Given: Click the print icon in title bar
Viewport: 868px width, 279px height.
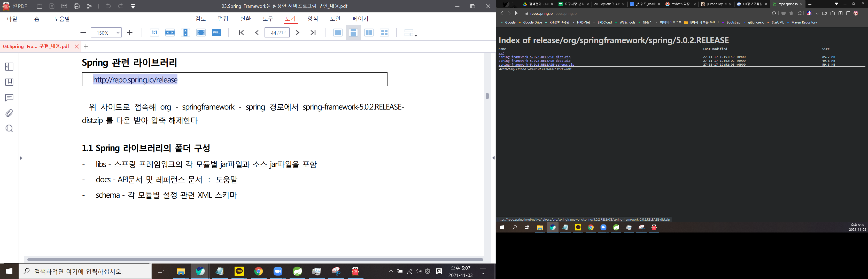Looking at the screenshot, I should coord(77,6).
